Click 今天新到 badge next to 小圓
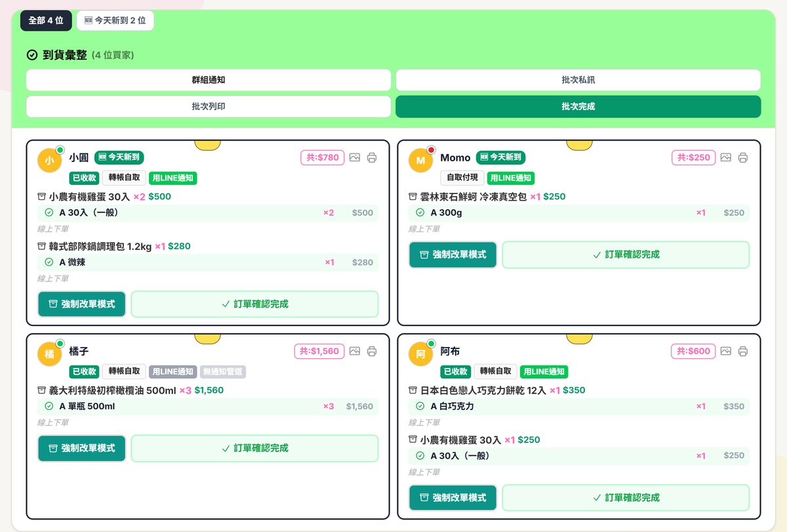The image size is (787, 532). pos(119,157)
